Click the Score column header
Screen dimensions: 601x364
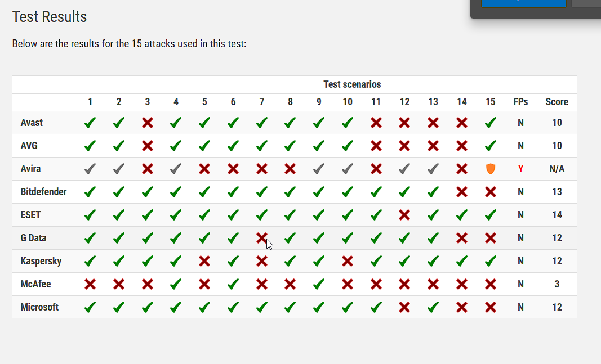pyautogui.click(x=557, y=102)
